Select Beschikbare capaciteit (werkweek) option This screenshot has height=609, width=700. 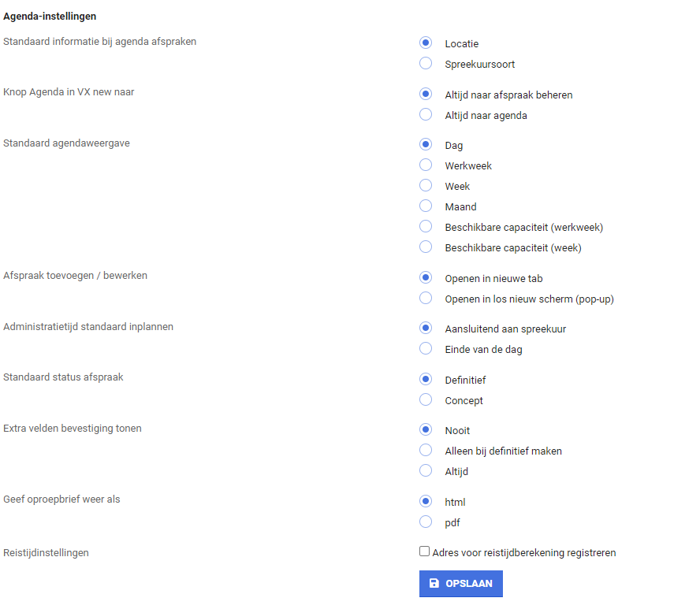[x=426, y=227]
